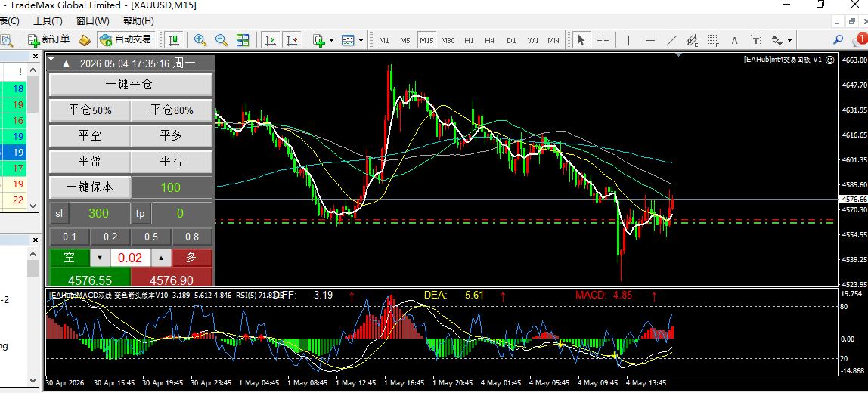The height and width of the screenshot is (393, 868).
Task: Open chat notifications with red badge
Action: pyautogui.click(x=859, y=39)
